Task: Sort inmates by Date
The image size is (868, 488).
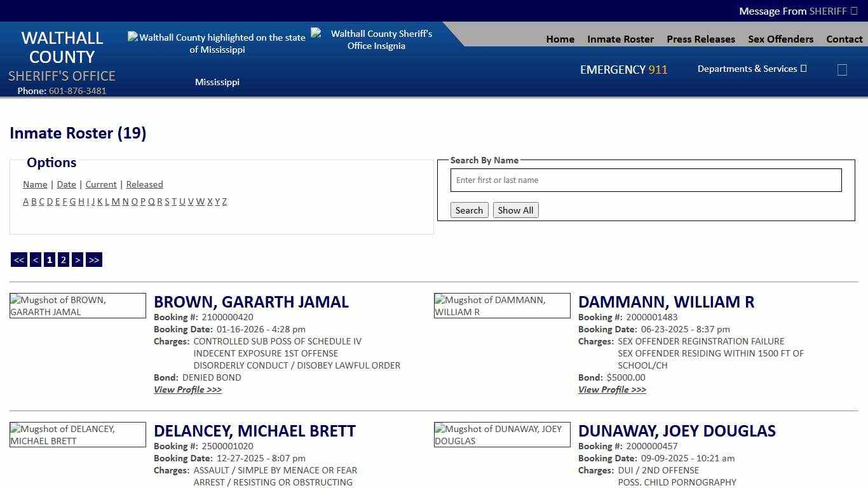Action: point(66,184)
